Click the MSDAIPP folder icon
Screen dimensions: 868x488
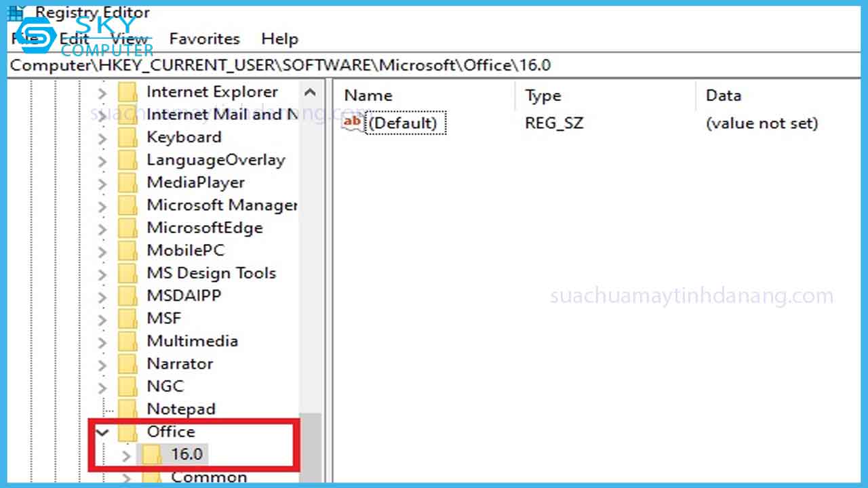tap(127, 296)
